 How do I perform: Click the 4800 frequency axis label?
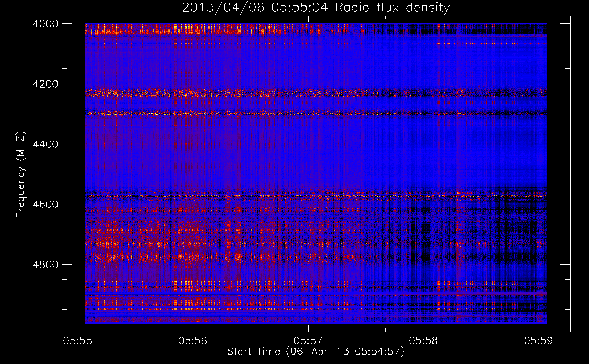pos(46,264)
